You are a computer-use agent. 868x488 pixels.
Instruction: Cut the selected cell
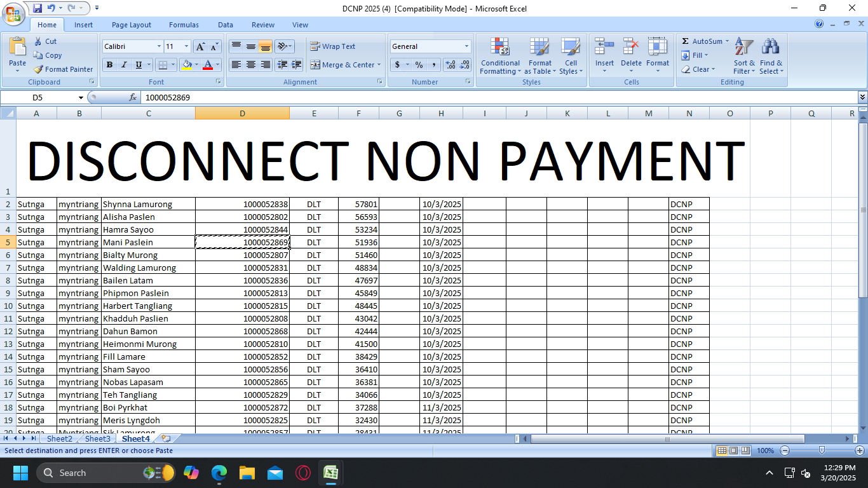click(x=45, y=41)
